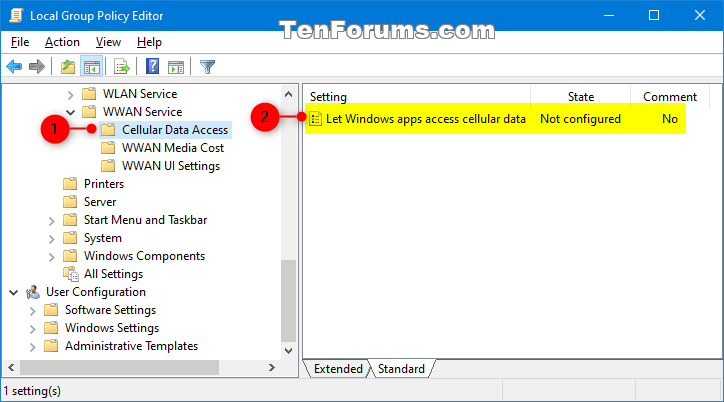Image resolution: width=724 pixels, height=402 pixels.
Task: Minimize the Local Group Policy Editor window
Action: click(609, 15)
